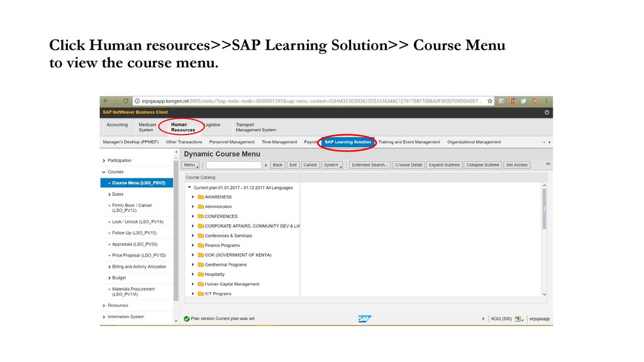Image resolution: width=644 pixels, height=362 pixels.
Task: Open Lock / Unlock (LSO_PV14)
Action: click(138, 222)
